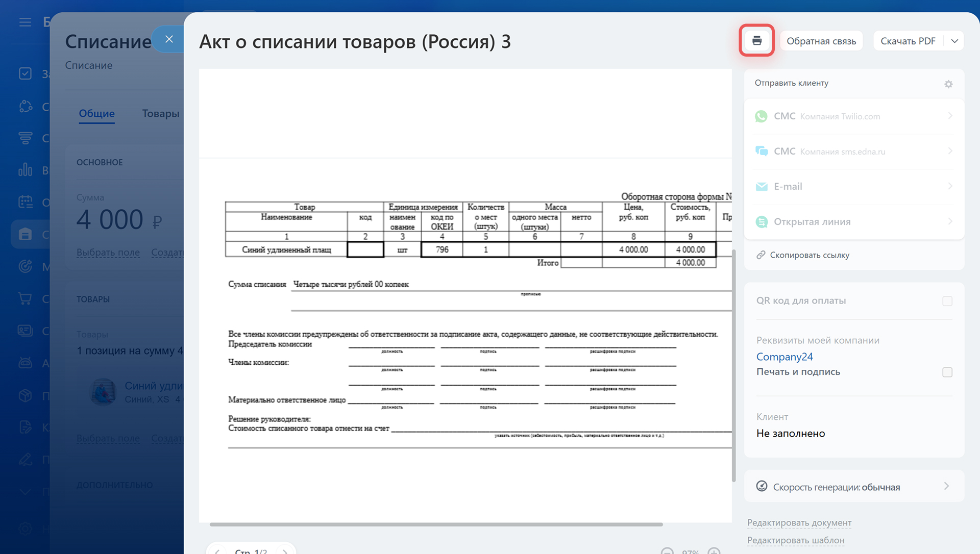
Task: Click the horizontal scrollbar under the document
Action: 436,524
